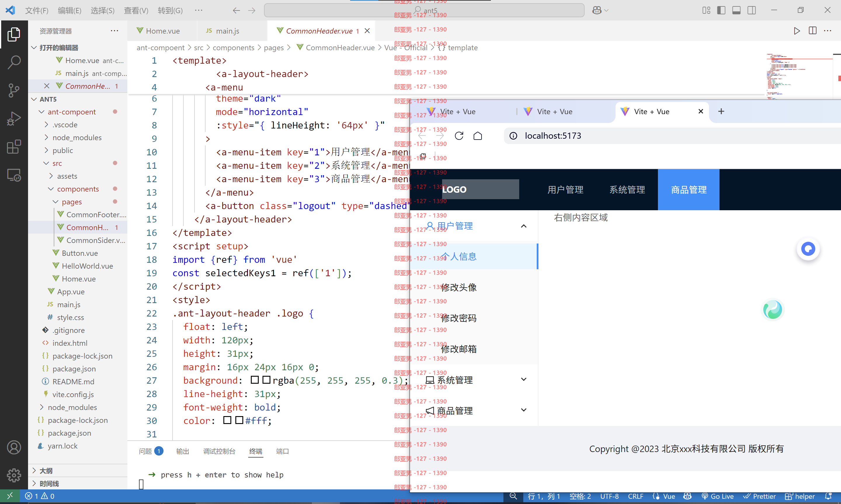Toggle primary side bar visibility
841x504 pixels.
click(722, 11)
